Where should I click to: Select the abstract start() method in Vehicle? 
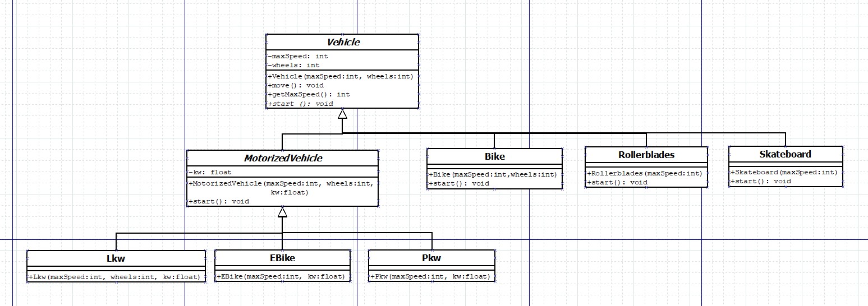pyautogui.click(x=300, y=104)
